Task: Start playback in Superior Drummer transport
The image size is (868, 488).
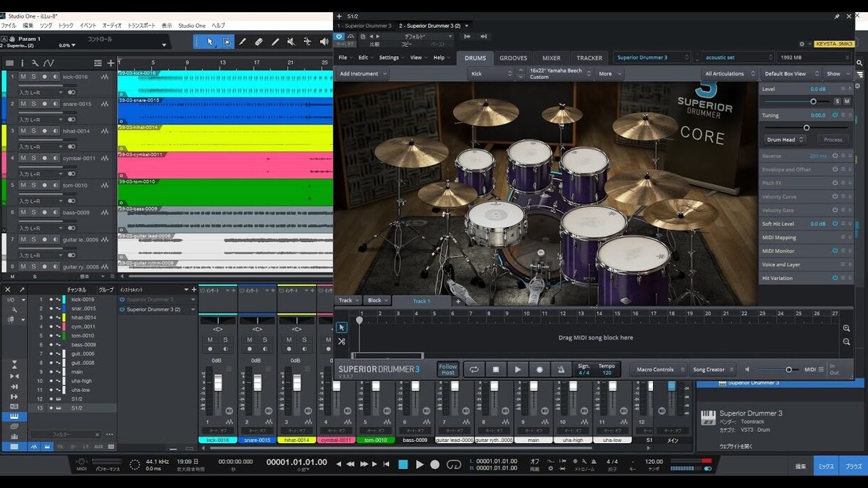Action: point(517,369)
